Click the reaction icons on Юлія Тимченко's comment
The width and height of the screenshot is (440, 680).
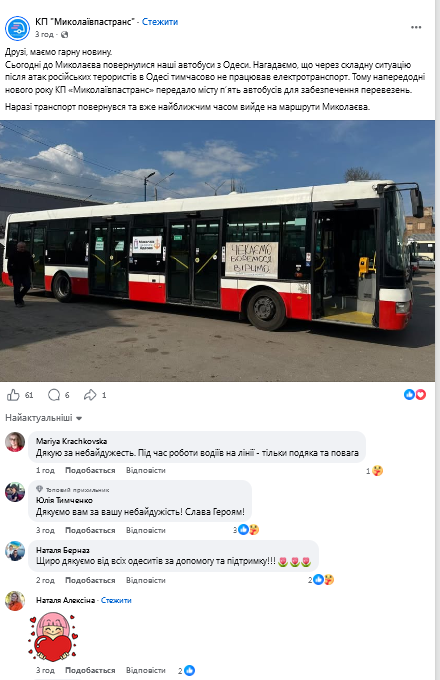click(x=248, y=530)
